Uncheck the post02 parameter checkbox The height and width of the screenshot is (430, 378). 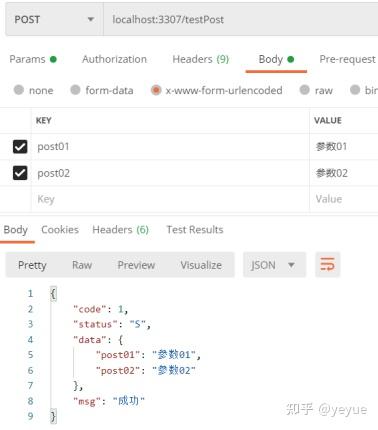pyautogui.click(x=20, y=173)
